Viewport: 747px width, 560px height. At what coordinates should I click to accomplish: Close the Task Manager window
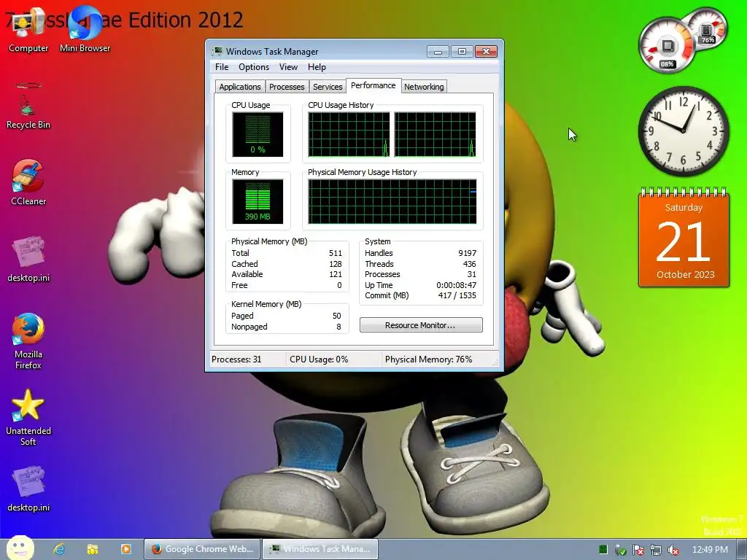[x=486, y=52]
